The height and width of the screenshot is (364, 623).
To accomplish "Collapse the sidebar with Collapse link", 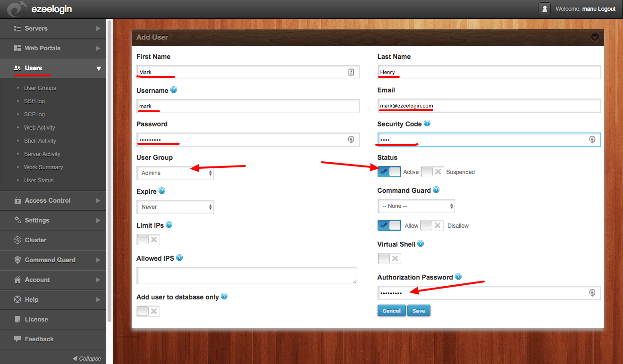I will coord(87,358).
